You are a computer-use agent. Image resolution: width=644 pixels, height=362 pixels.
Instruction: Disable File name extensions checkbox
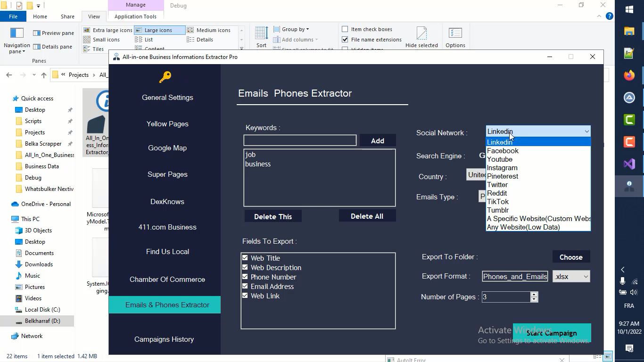click(x=345, y=40)
